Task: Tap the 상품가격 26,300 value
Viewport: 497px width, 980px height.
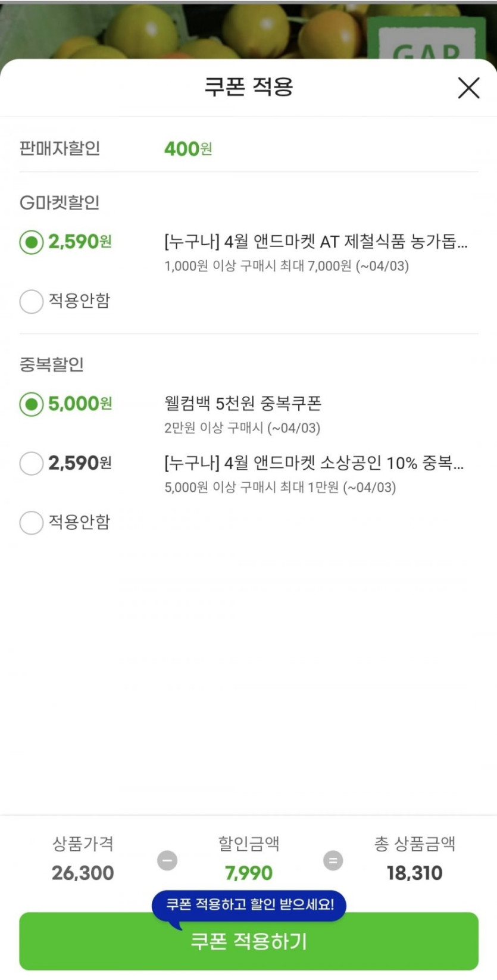Action: tap(83, 873)
